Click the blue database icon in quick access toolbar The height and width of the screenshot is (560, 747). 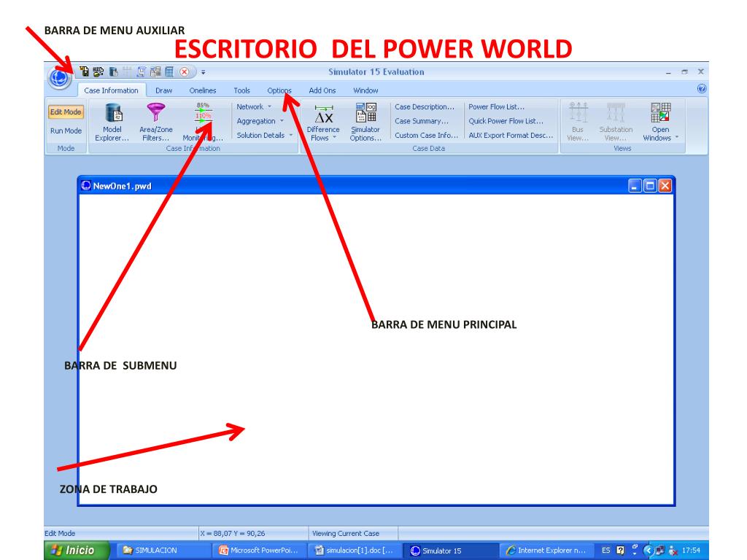click(113, 72)
